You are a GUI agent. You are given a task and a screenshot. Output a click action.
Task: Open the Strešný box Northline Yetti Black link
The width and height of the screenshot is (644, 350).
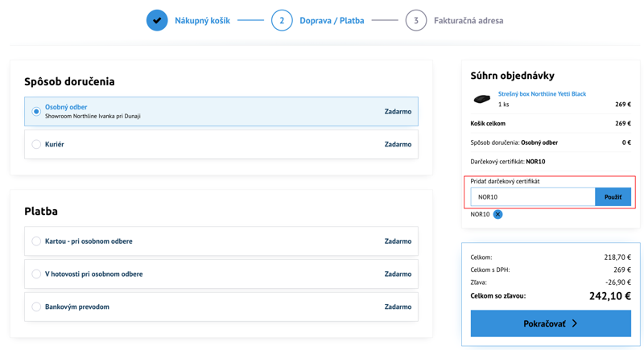coord(542,94)
